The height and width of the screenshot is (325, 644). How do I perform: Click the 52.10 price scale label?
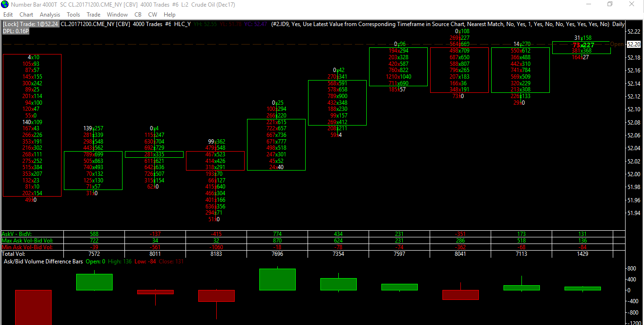pos(634,109)
